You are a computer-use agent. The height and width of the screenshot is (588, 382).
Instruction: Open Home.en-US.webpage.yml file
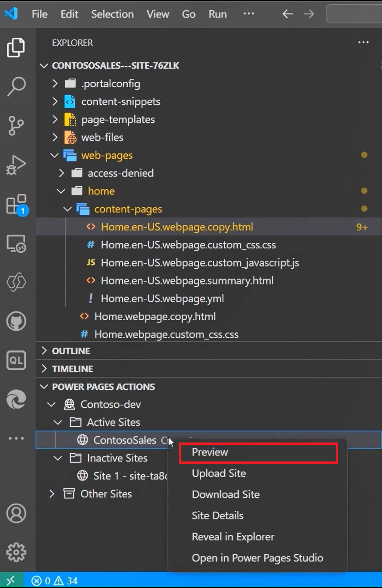pos(209,299)
